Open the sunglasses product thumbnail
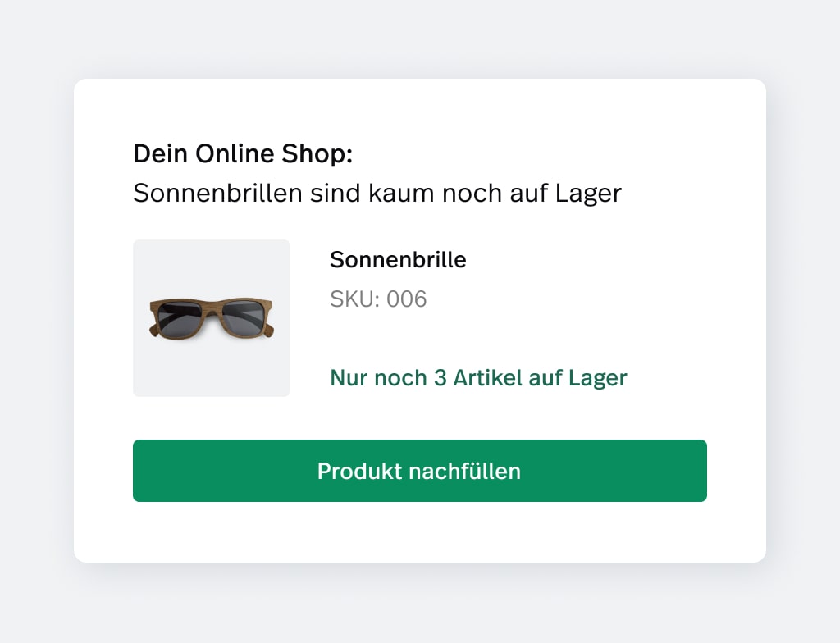Screen dimensions: 840x643 pos(212,318)
